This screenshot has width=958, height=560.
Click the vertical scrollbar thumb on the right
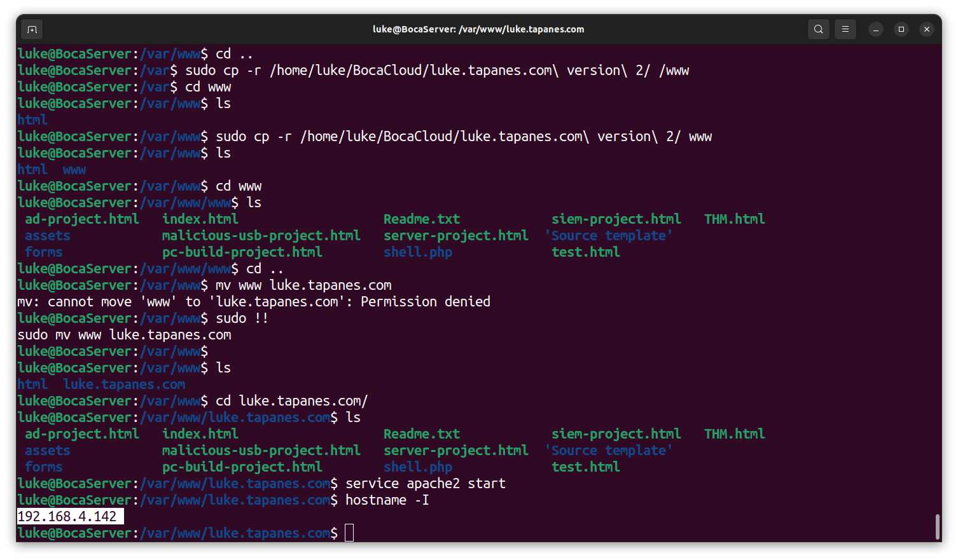(937, 526)
